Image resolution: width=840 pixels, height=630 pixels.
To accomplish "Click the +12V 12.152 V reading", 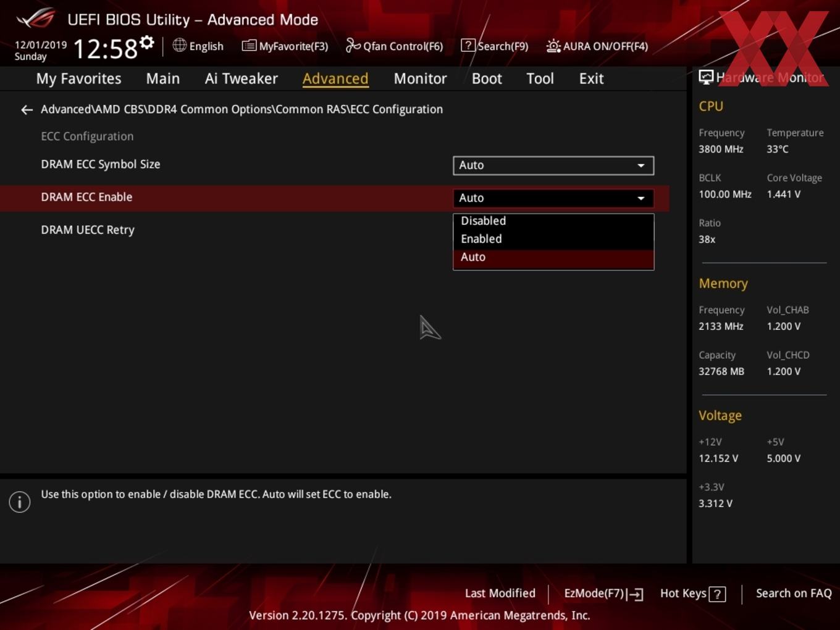I will pos(718,458).
